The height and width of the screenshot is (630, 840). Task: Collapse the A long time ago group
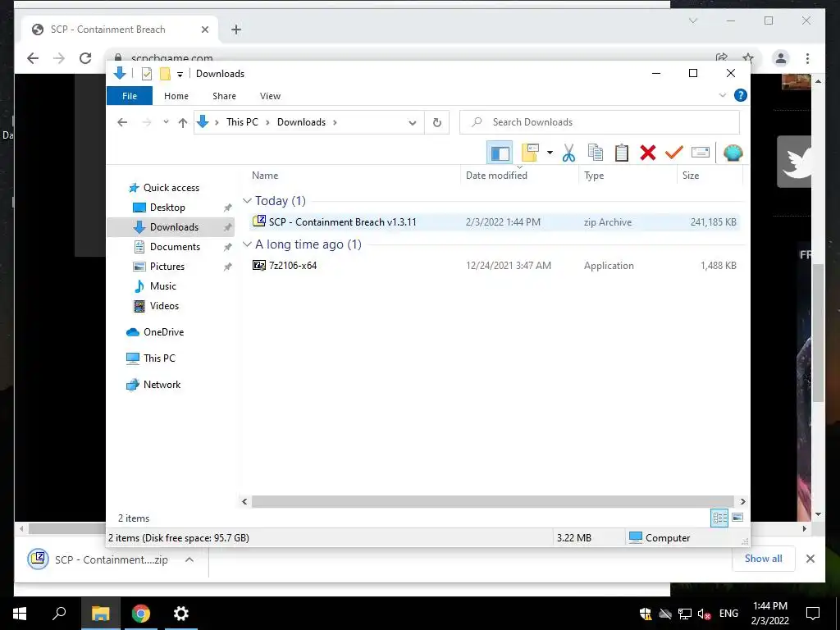pos(247,244)
